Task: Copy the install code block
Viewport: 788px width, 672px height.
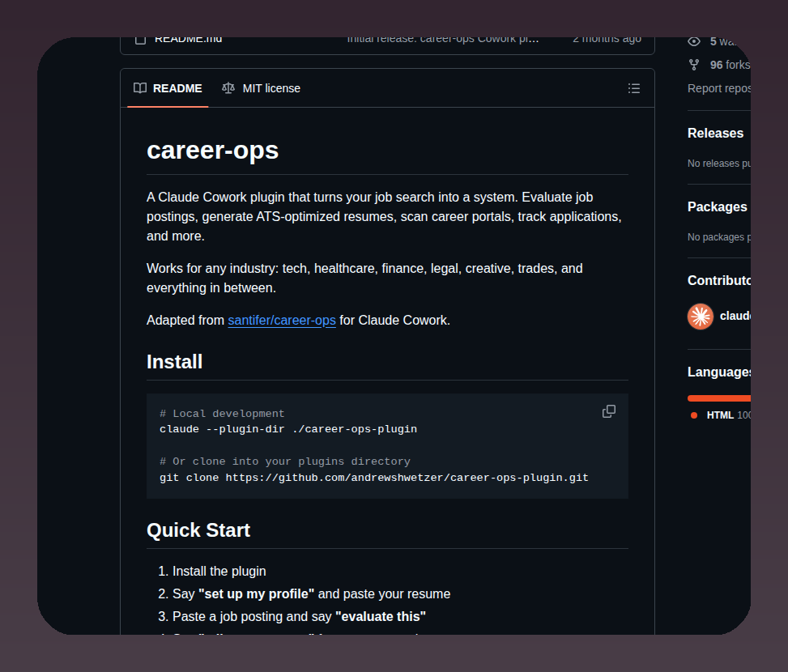Action: click(x=608, y=411)
